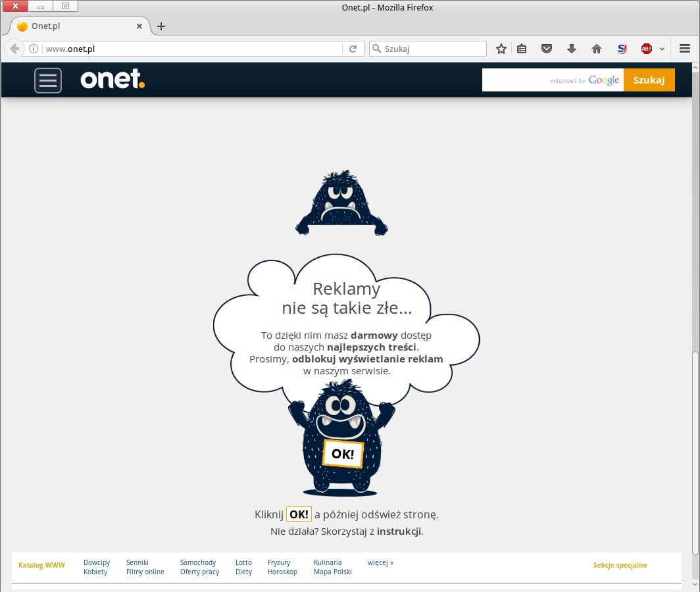The height and width of the screenshot is (592, 700).
Task: Open site identity info icon
Action: pos(34,49)
